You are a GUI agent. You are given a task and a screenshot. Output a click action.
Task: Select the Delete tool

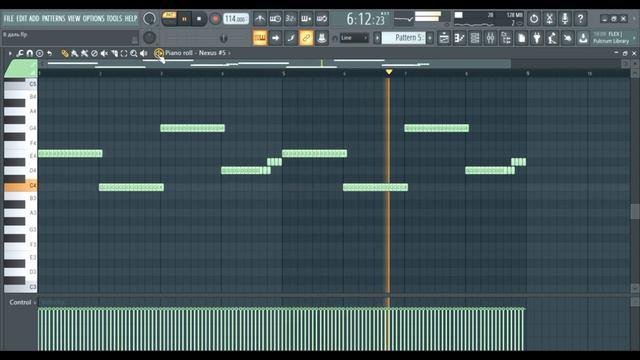pyautogui.click(x=94, y=53)
